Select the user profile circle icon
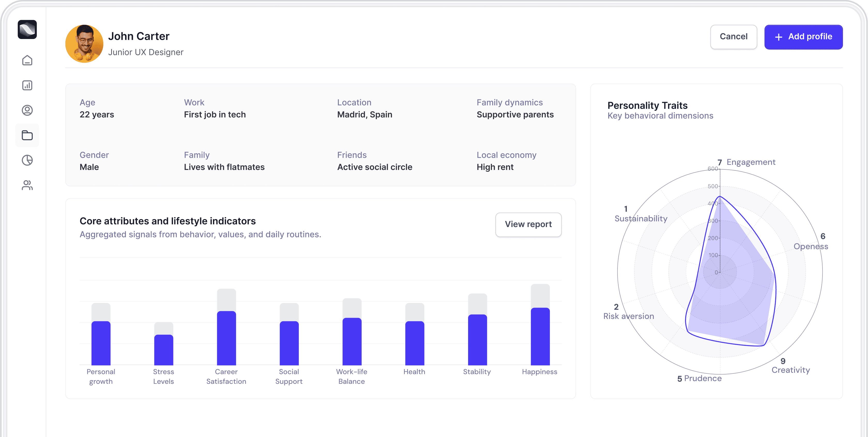The image size is (868, 437). click(27, 111)
